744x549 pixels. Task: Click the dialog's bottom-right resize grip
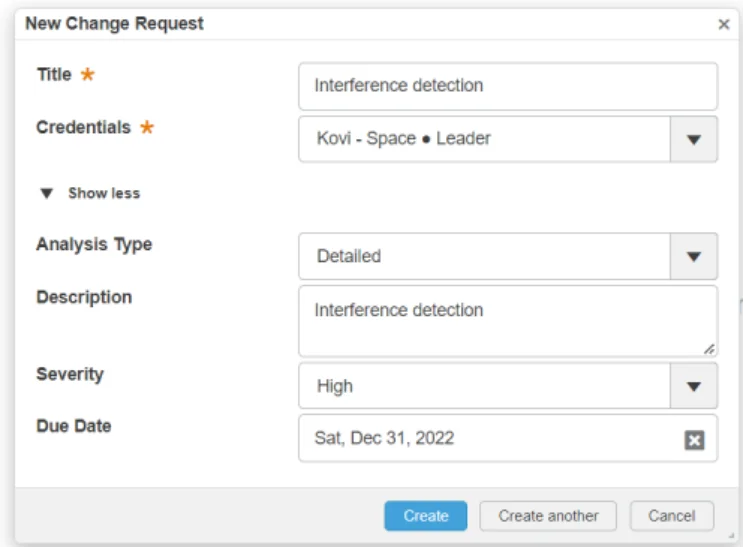(x=730, y=537)
